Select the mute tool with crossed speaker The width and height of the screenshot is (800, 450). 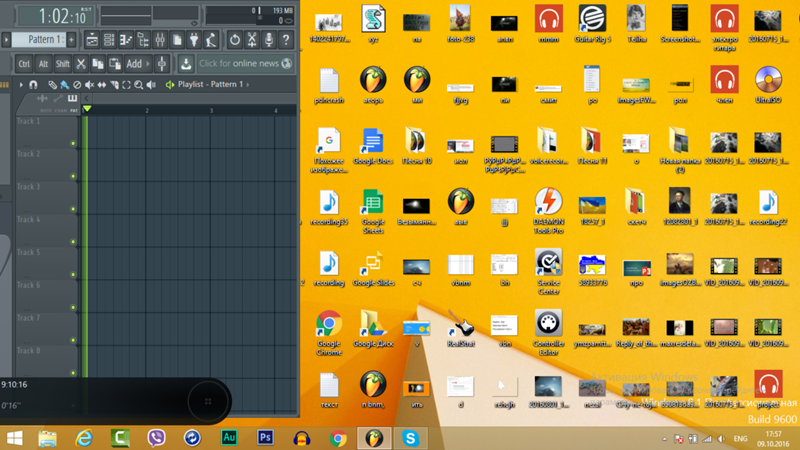pos(89,85)
